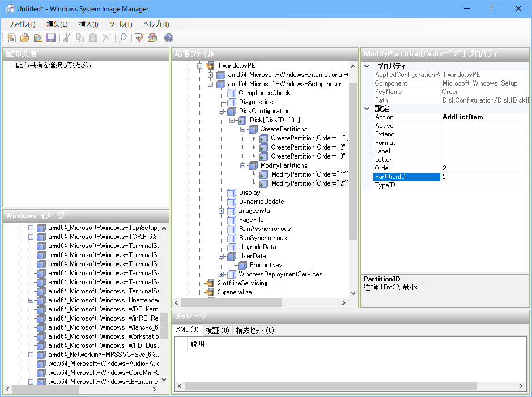Click 配布共有を選択してください item
Viewport: 532px width, 397px height.
coord(54,65)
